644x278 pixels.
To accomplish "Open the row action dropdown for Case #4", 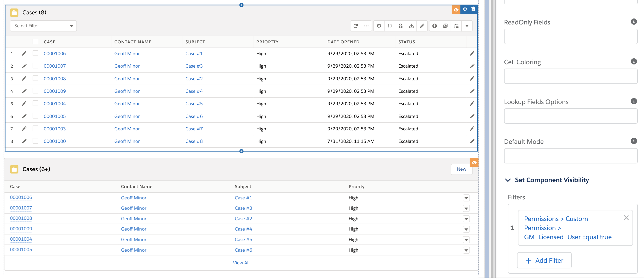I will click(x=466, y=229).
